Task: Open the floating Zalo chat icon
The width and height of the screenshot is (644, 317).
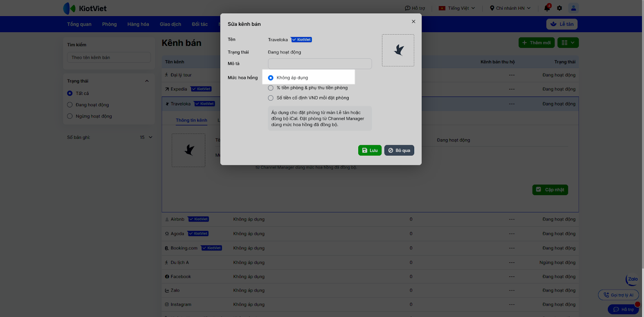Action: [x=632, y=279]
